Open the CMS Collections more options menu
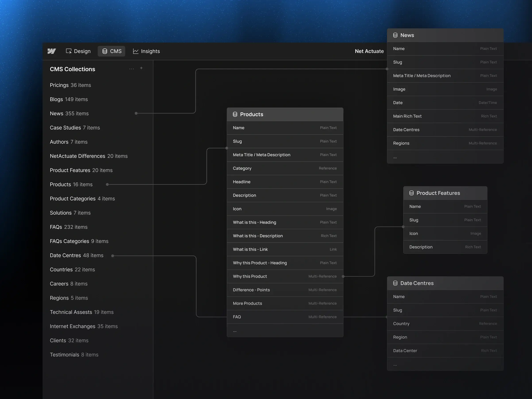 click(131, 69)
